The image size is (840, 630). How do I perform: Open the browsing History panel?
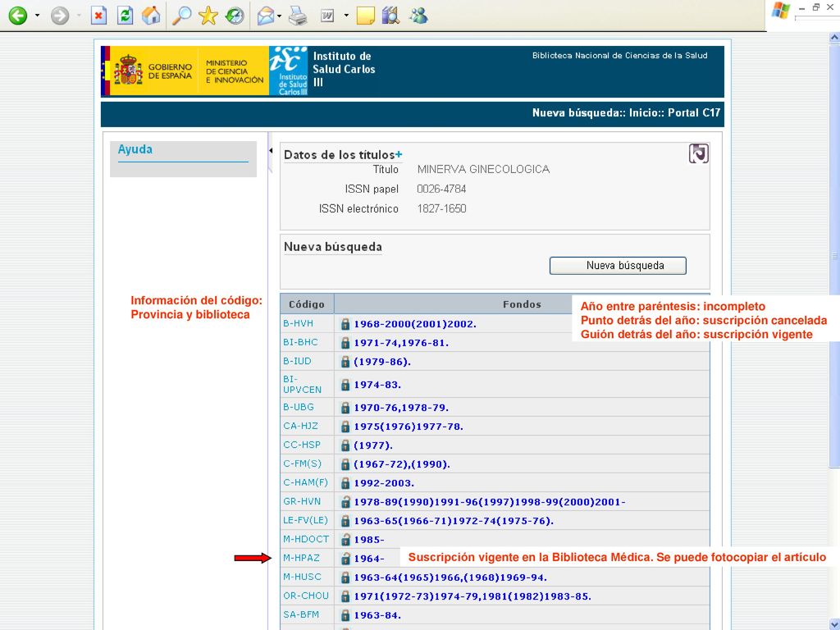[x=234, y=16]
